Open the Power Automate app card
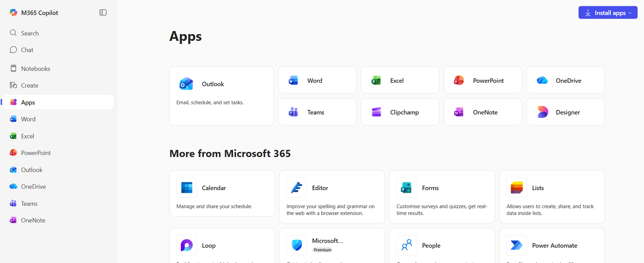Screen dimensions: 644x263 (552, 246)
